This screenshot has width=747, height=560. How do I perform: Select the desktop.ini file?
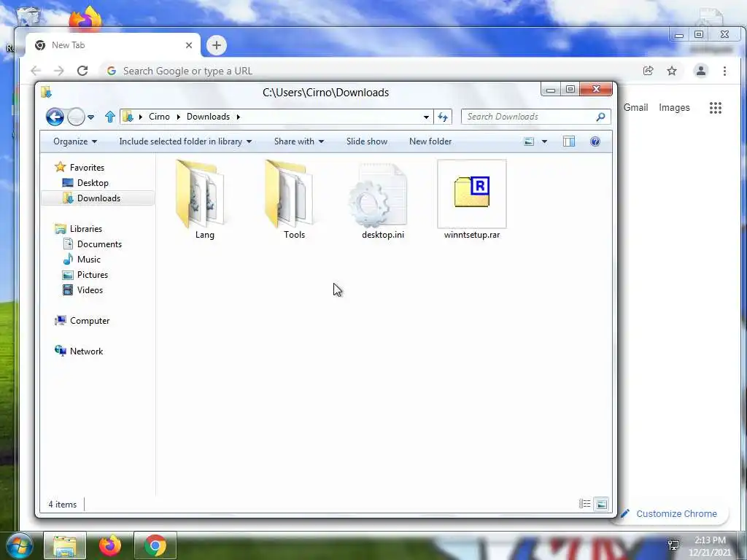(x=381, y=200)
